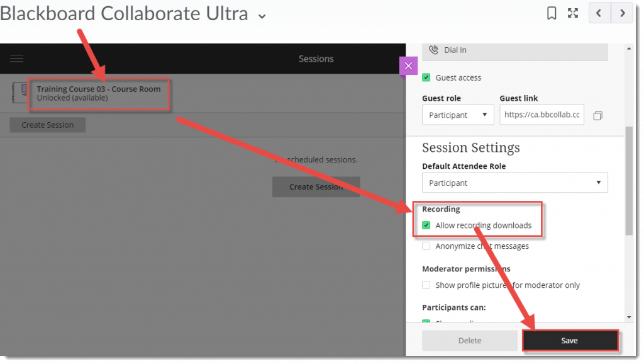Disable Guest access

pos(426,77)
